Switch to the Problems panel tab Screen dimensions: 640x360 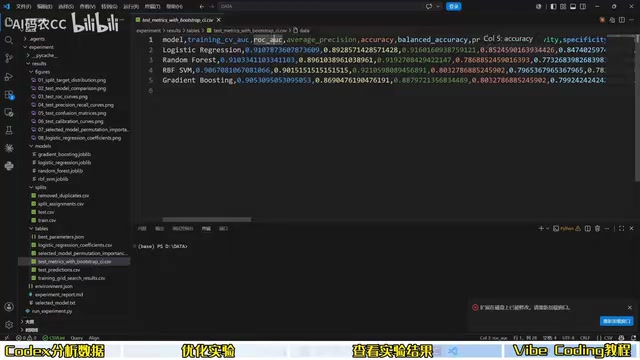tap(142, 229)
